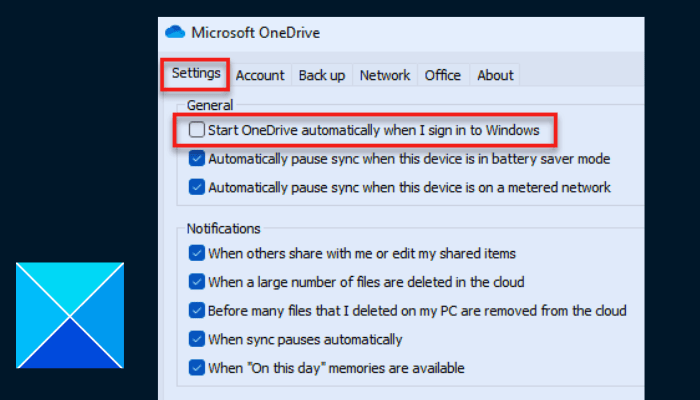
Task: Click the General group label
Action: click(208, 104)
